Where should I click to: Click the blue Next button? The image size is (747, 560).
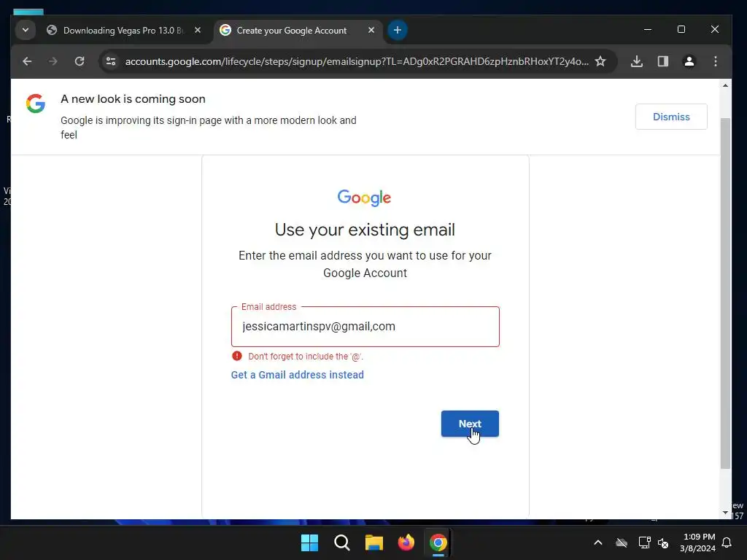[x=470, y=424]
